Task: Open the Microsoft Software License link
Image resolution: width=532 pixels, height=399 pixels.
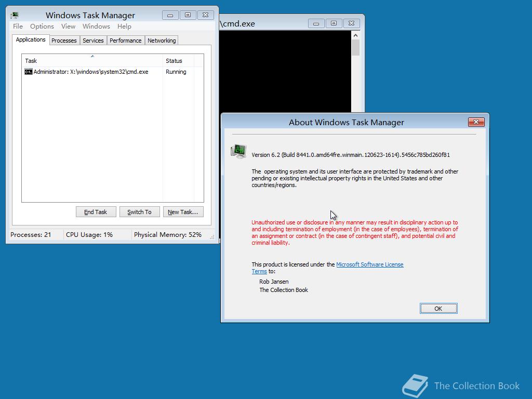Action: (370, 264)
